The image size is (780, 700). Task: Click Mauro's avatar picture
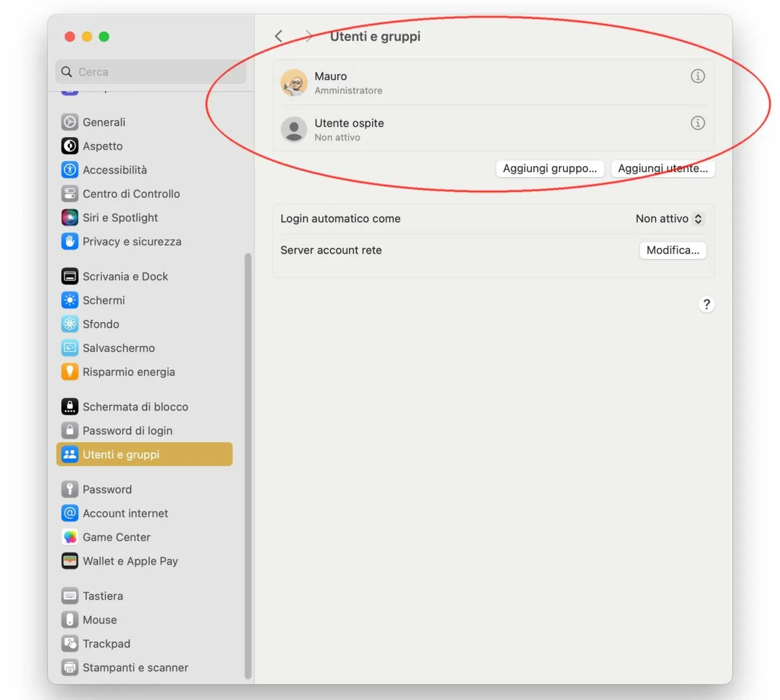click(294, 83)
